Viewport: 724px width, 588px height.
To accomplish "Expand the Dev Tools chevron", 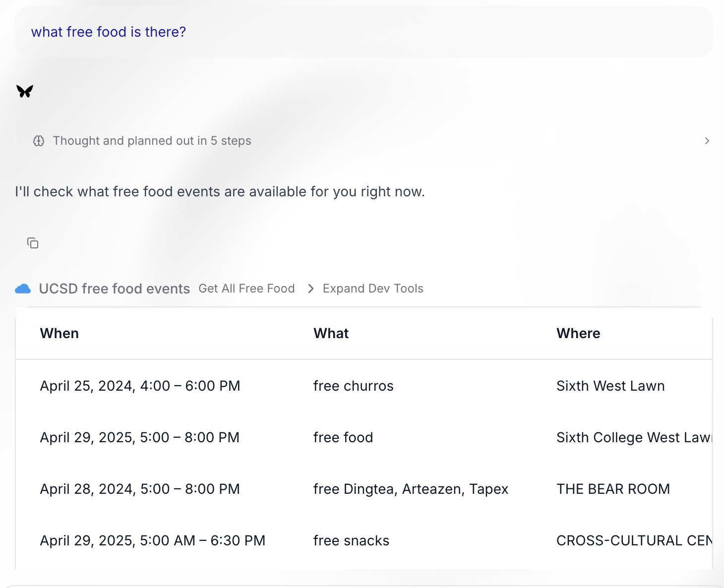I will pyautogui.click(x=311, y=289).
